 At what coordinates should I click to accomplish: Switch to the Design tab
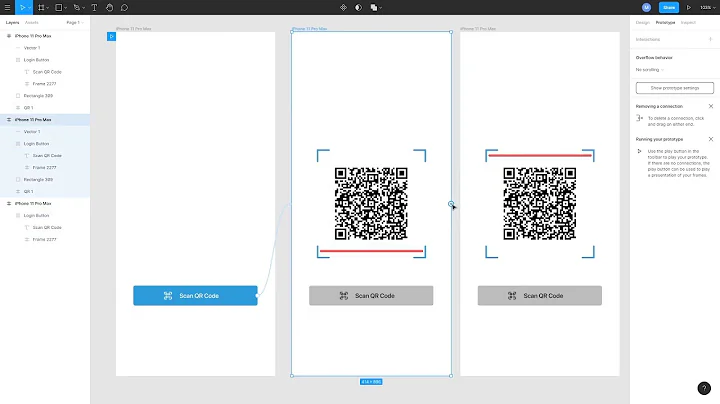[642, 22]
